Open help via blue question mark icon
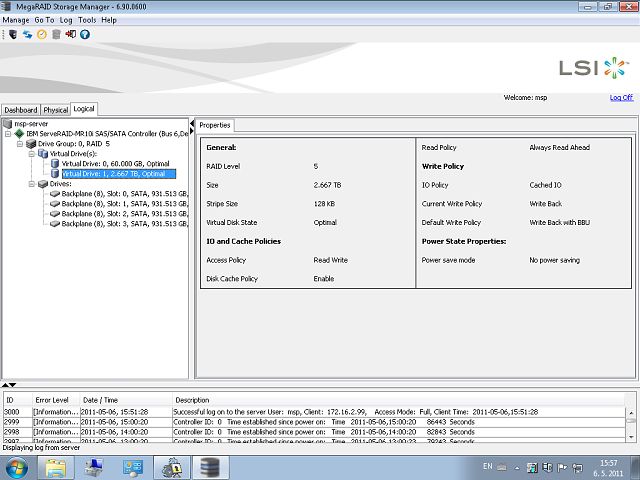 coord(85,35)
